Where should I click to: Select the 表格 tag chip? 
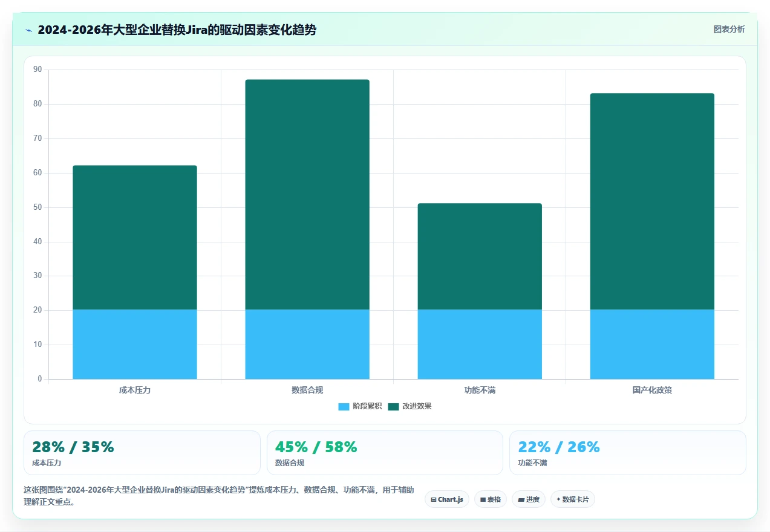[x=491, y=499]
